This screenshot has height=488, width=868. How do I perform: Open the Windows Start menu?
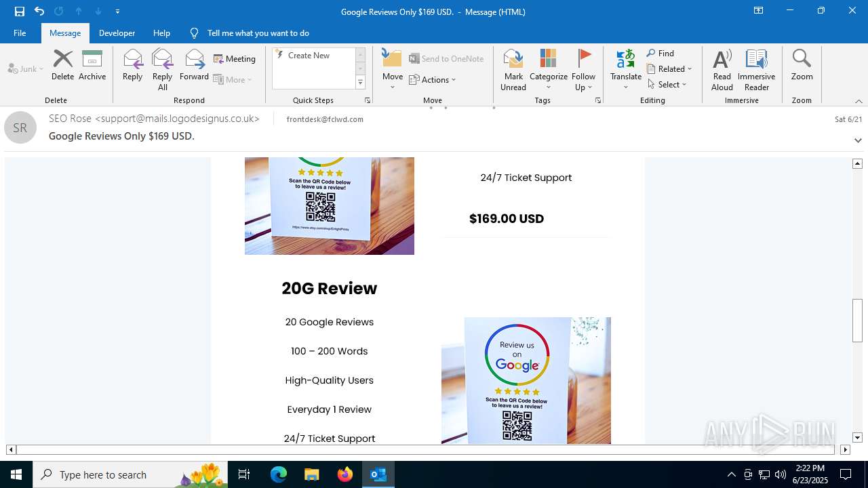16,474
